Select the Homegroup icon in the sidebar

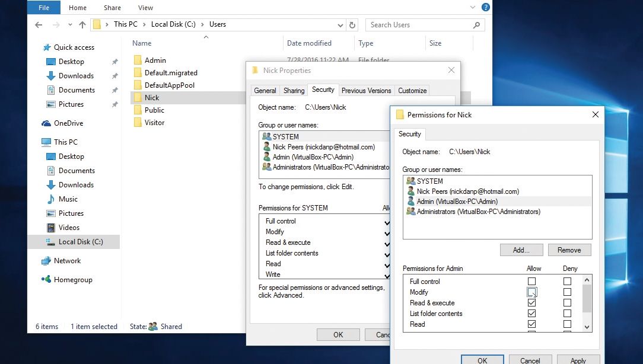click(x=47, y=279)
